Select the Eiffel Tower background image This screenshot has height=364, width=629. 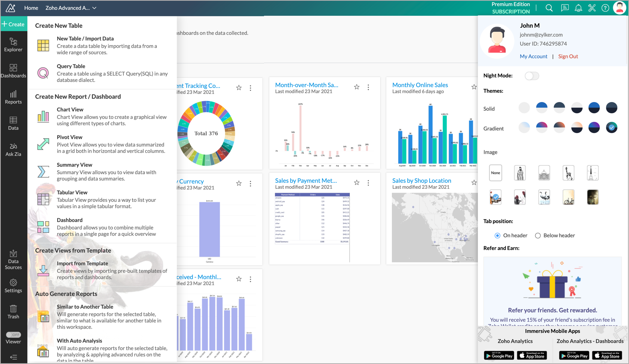[592, 173]
